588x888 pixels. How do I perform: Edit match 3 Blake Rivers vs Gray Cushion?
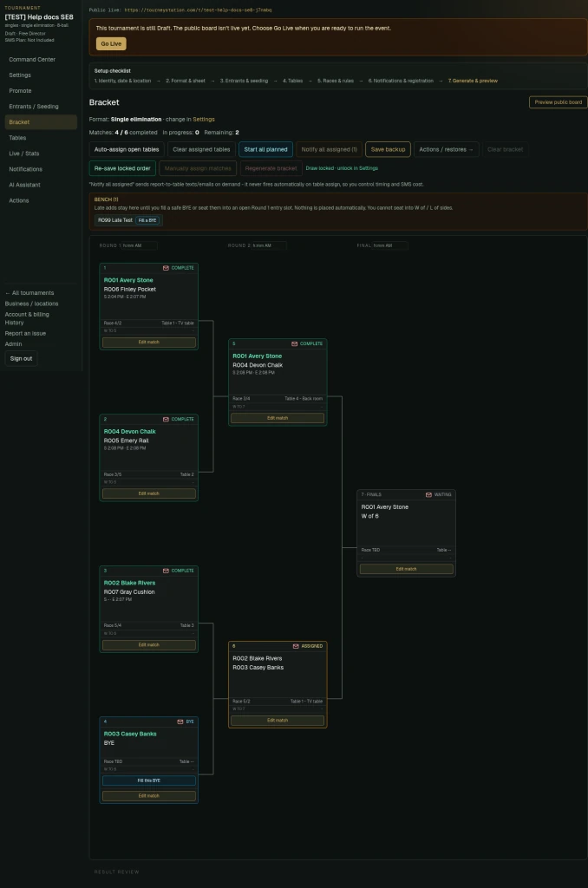click(x=149, y=644)
